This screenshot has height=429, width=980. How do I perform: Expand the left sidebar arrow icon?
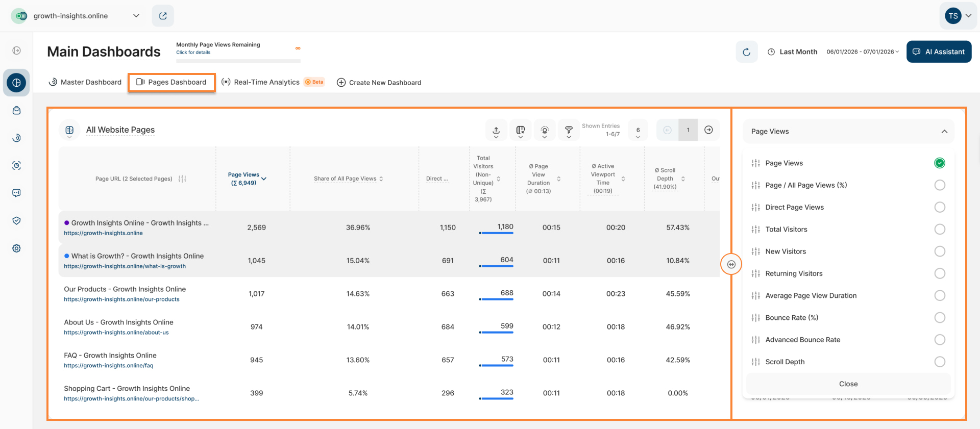(x=16, y=51)
